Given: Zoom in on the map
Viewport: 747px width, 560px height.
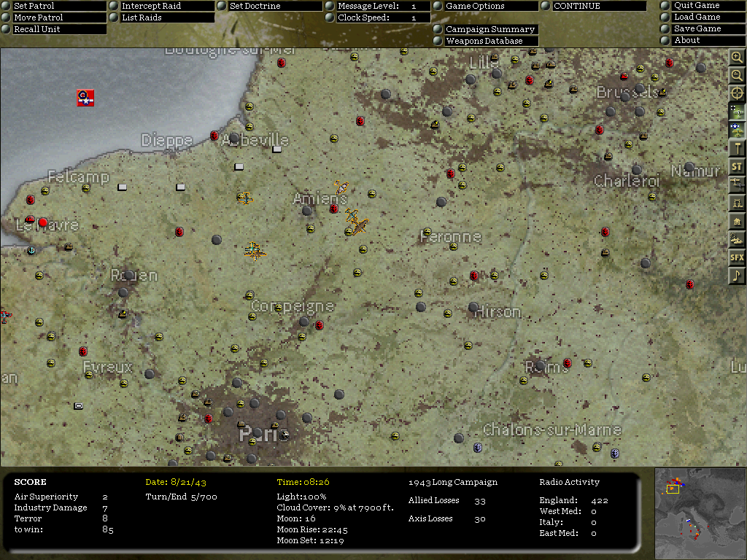Looking at the screenshot, I should pos(737,58).
